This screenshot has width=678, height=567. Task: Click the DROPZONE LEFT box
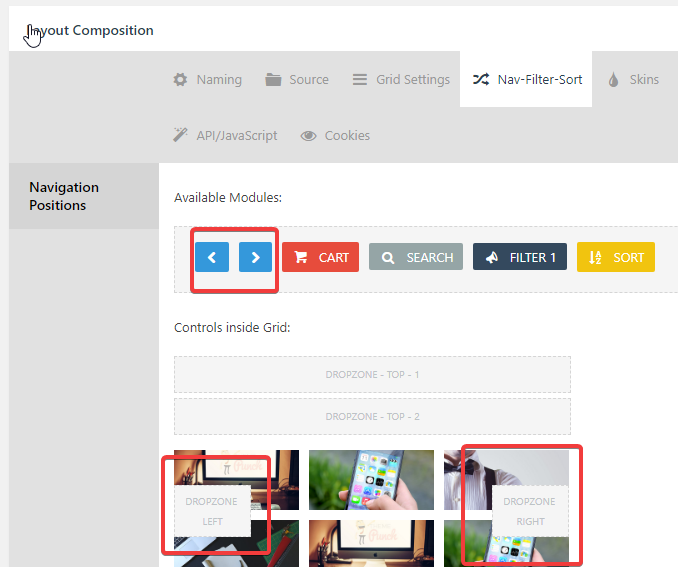pos(212,511)
